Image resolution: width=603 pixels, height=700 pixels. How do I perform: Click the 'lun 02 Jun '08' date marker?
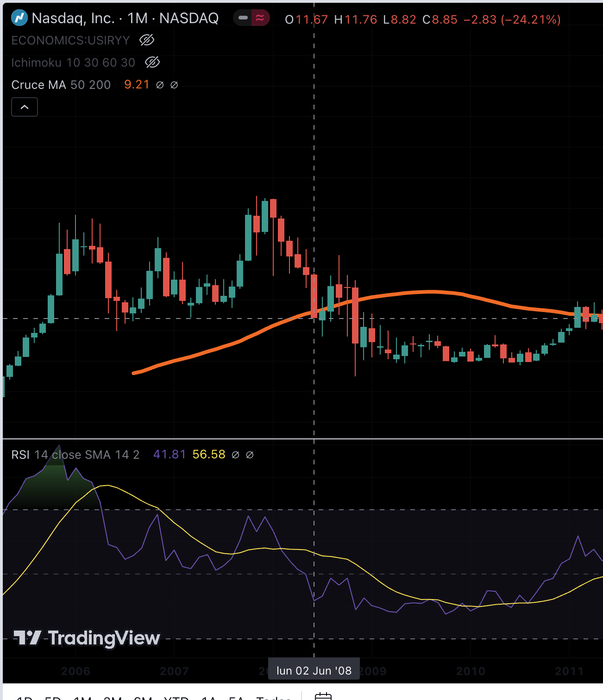pos(314,670)
